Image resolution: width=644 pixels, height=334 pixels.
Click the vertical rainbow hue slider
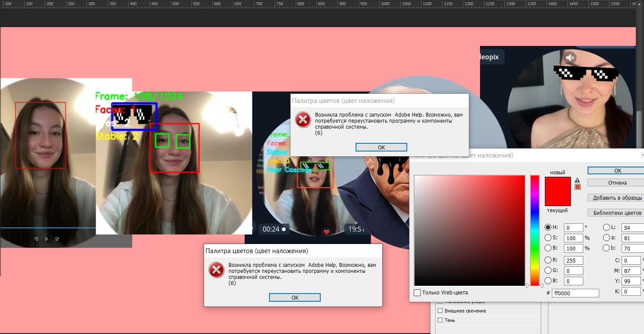coord(535,230)
